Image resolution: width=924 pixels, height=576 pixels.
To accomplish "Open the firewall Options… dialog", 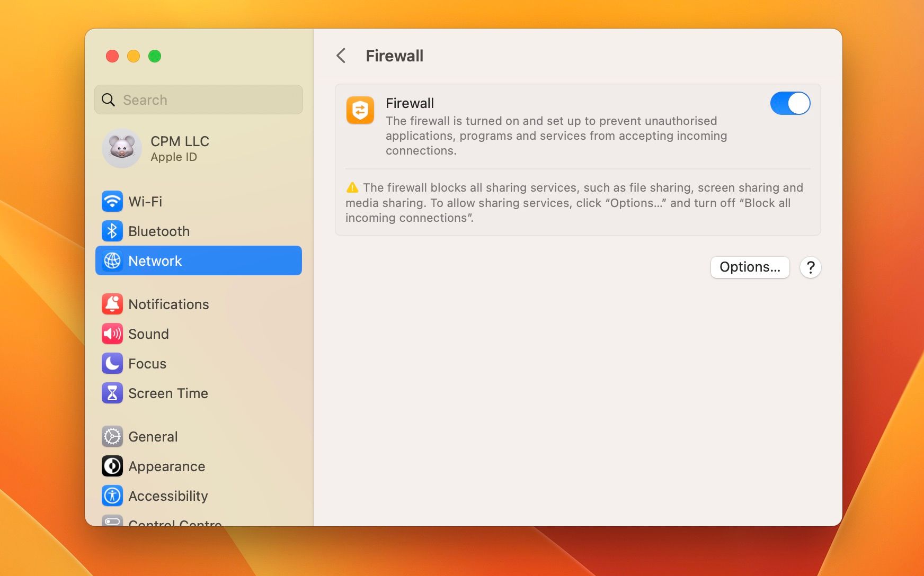I will tap(750, 267).
